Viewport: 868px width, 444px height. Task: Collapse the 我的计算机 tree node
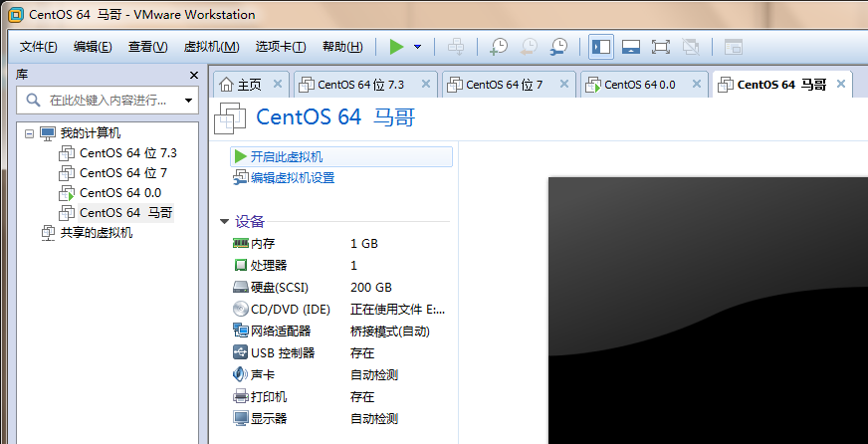[29, 133]
